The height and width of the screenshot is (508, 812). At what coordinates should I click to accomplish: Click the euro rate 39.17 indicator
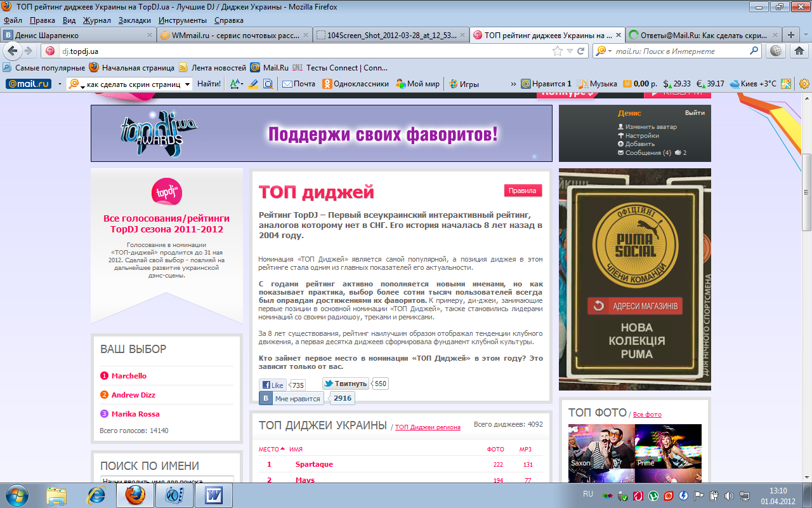click(x=710, y=84)
